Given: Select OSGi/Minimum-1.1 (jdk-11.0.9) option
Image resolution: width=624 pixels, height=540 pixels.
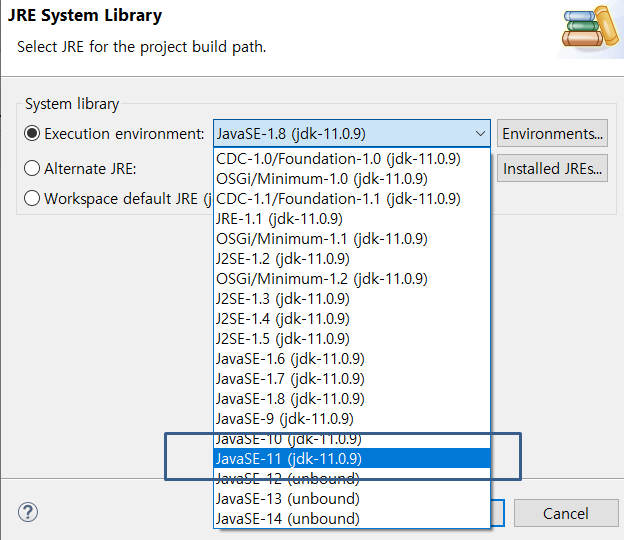Looking at the screenshot, I should [352, 239].
